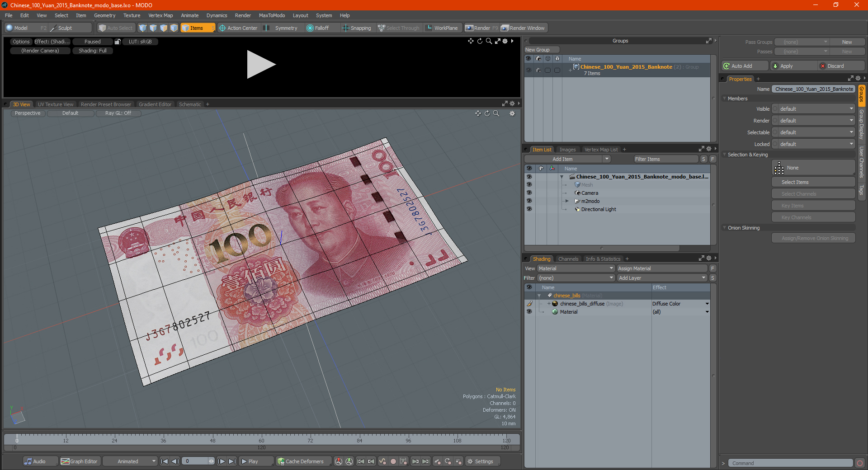The width and height of the screenshot is (868, 470).
Task: Open the Audio options
Action: (40, 461)
